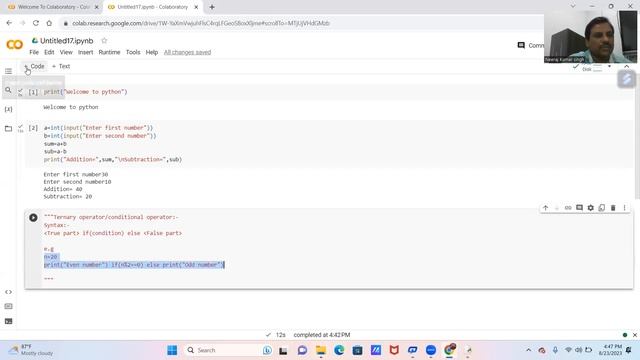Open the code snippets sidebar icon
Screen dimensions: 640x360
click(x=8, y=292)
